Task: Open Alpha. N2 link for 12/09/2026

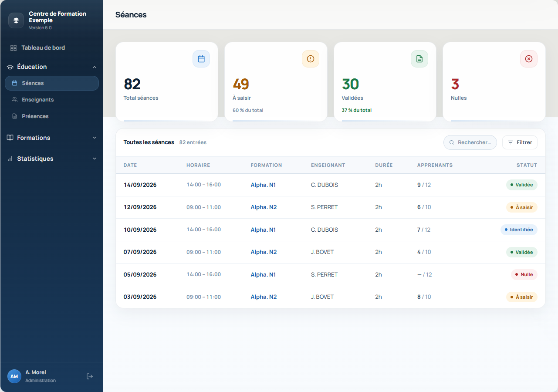Action: tap(264, 207)
